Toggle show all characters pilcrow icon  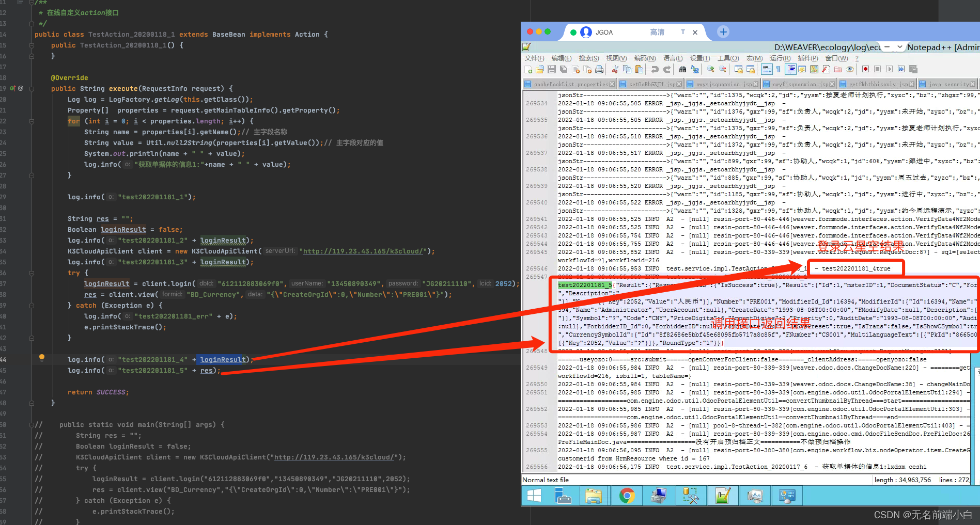[x=778, y=69]
